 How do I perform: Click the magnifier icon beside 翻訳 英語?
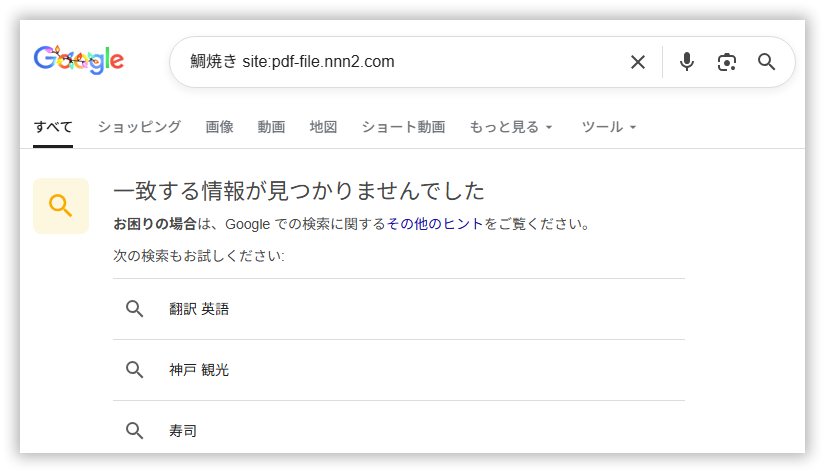point(135,309)
